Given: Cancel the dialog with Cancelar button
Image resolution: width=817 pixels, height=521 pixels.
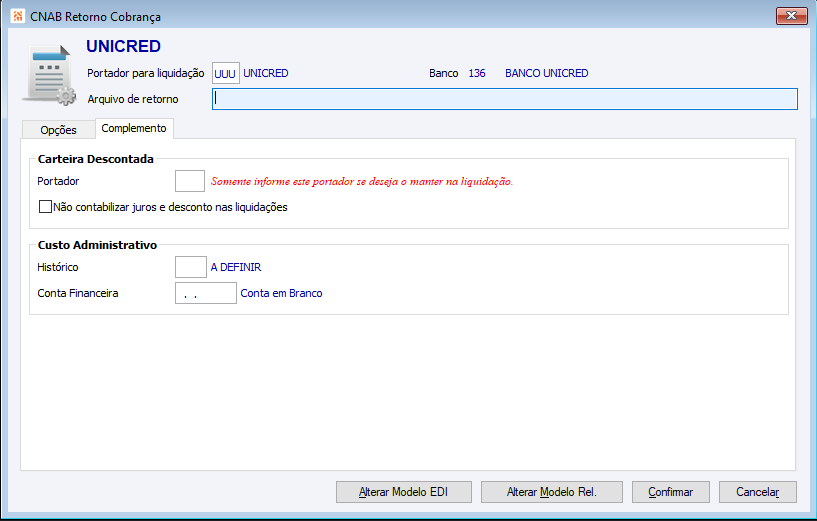Looking at the screenshot, I should pos(758,492).
